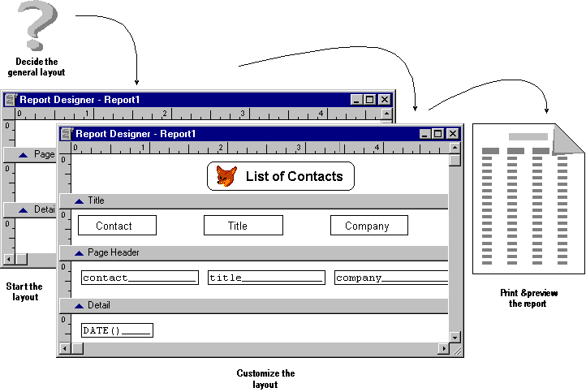Viewport: 586px width, 392px height.
Task: Select the Title band marker triangle
Action: [79, 200]
